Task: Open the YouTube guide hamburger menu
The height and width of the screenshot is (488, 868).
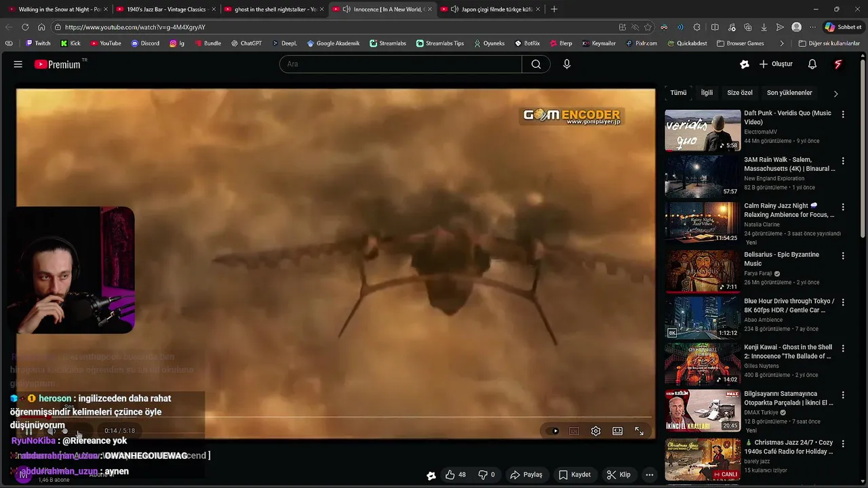Action: pos(18,64)
